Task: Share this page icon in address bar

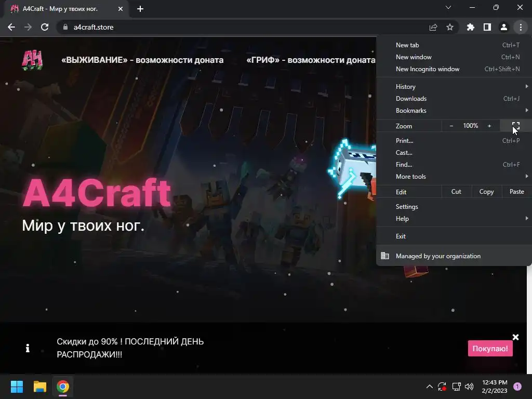Action: [433, 27]
